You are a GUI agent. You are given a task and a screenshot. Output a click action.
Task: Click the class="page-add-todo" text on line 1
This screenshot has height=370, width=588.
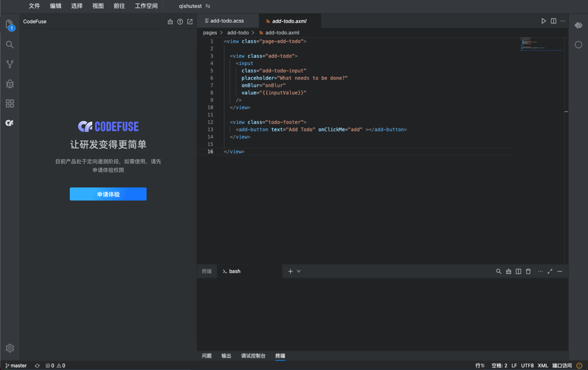coord(272,41)
